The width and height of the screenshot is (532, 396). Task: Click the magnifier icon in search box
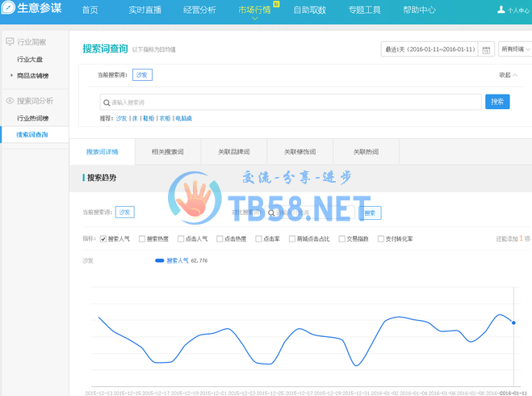pos(106,103)
